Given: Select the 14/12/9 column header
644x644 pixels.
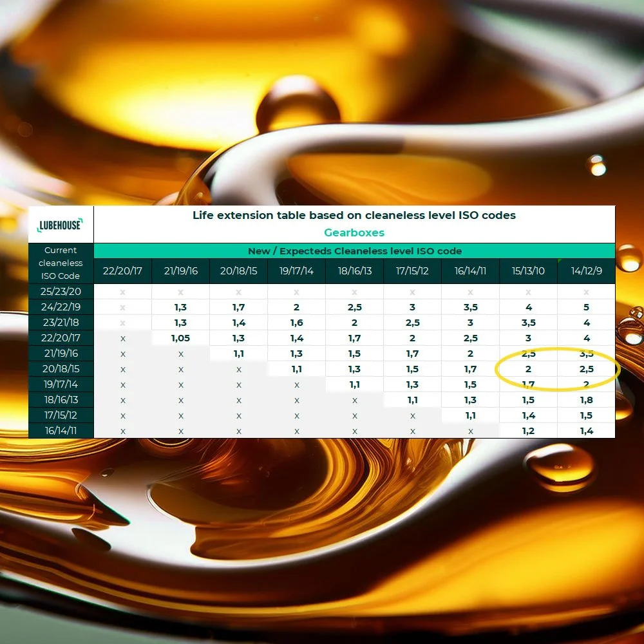Looking at the screenshot, I should click(587, 271).
